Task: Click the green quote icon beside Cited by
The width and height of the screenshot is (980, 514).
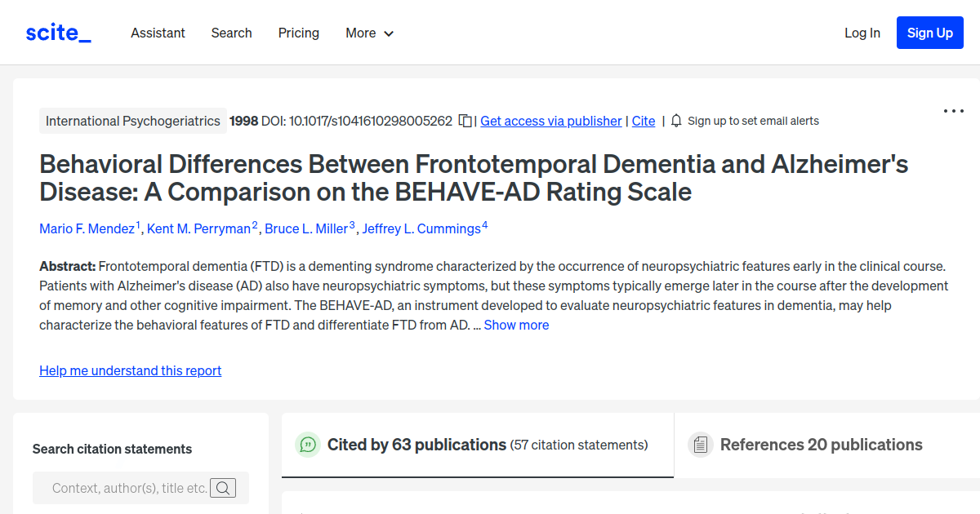Action: [x=307, y=445]
